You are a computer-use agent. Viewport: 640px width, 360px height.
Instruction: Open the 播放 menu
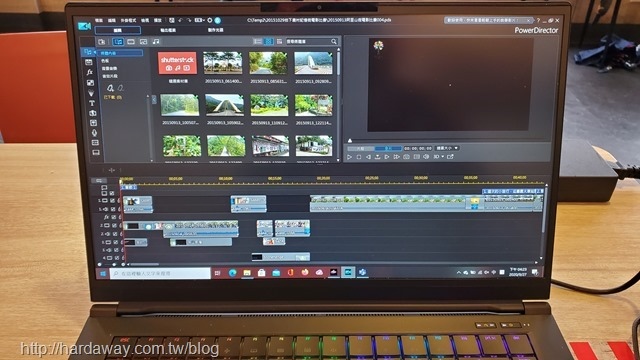click(x=158, y=20)
